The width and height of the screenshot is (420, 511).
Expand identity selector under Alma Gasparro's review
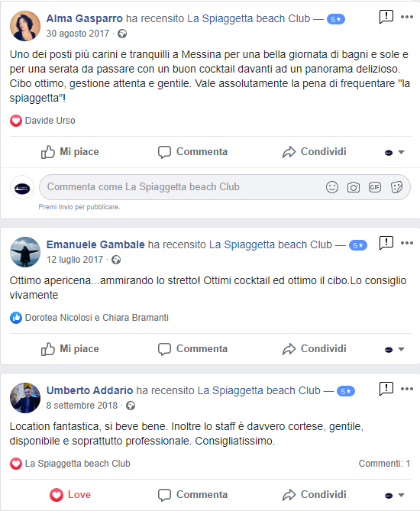(x=395, y=152)
